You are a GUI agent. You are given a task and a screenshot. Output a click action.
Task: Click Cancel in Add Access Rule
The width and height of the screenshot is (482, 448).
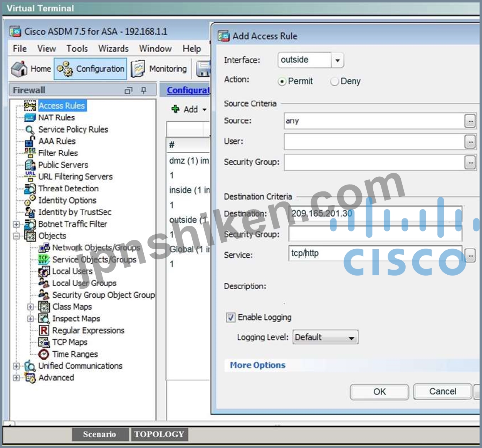pos(443,391)
